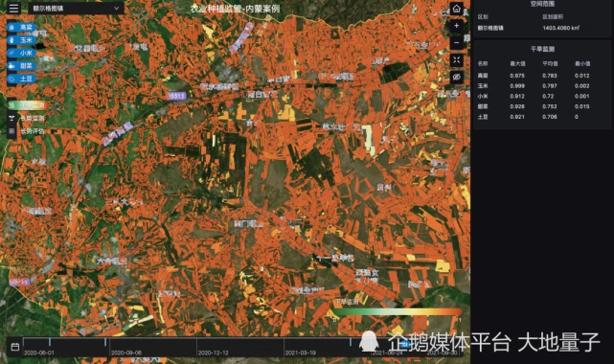
Task: Toggle fullscreen map view icon
Action: pyautogui.click(x=456, y=60)
